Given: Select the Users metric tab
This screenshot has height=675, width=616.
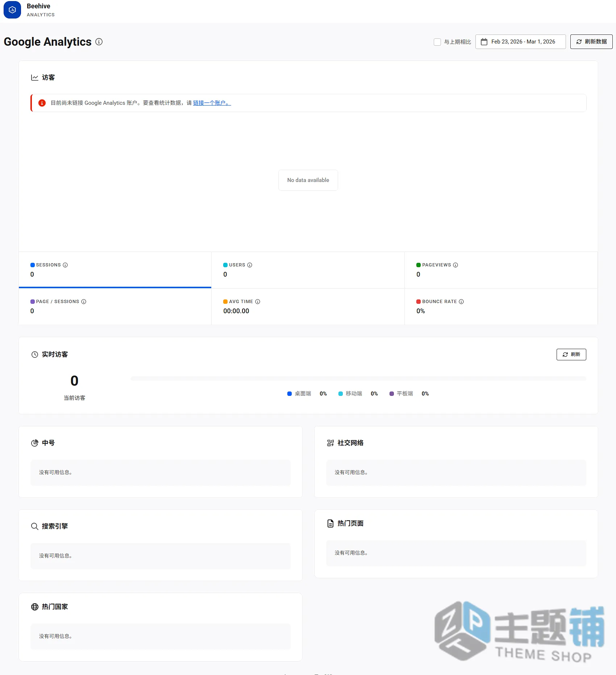Looking at the screenshot, I should (308, 270).
